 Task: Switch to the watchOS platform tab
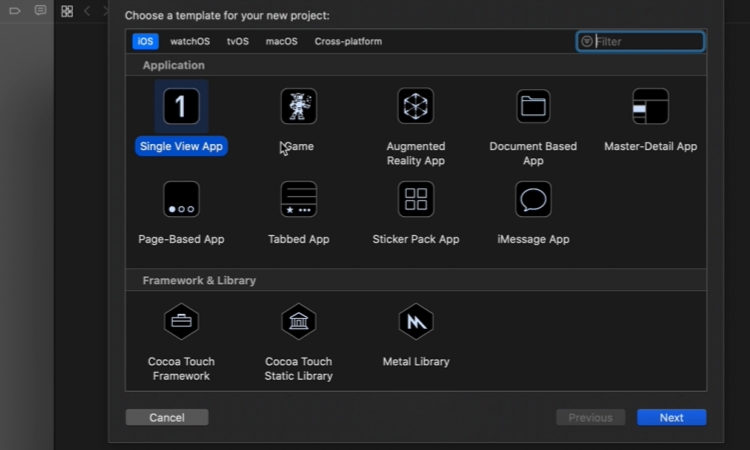(190, 41)
